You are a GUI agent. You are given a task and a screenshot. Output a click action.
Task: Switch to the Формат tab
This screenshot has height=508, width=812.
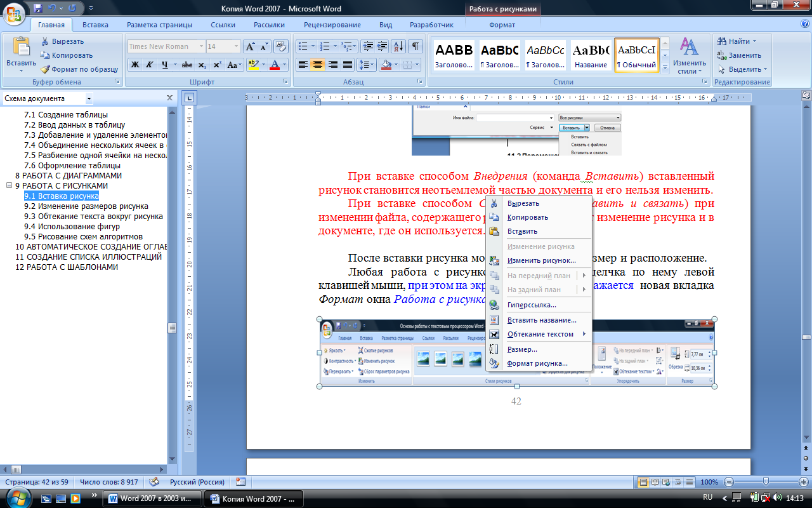[502, 25]
